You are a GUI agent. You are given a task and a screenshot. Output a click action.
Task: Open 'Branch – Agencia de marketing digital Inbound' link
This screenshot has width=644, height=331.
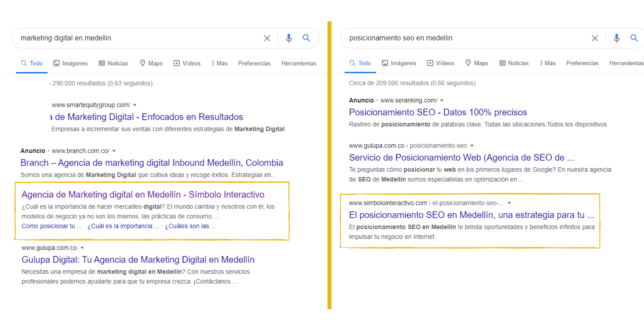click(x=151, y=163)
